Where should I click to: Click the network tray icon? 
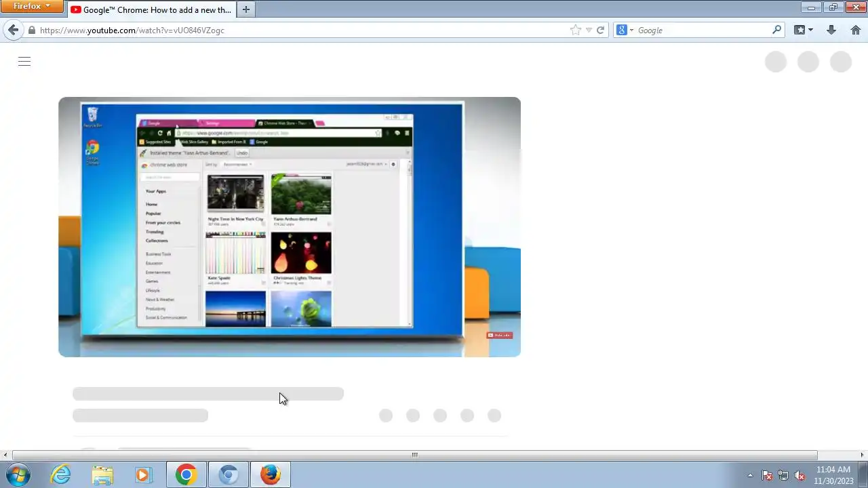tap(783, 475)
